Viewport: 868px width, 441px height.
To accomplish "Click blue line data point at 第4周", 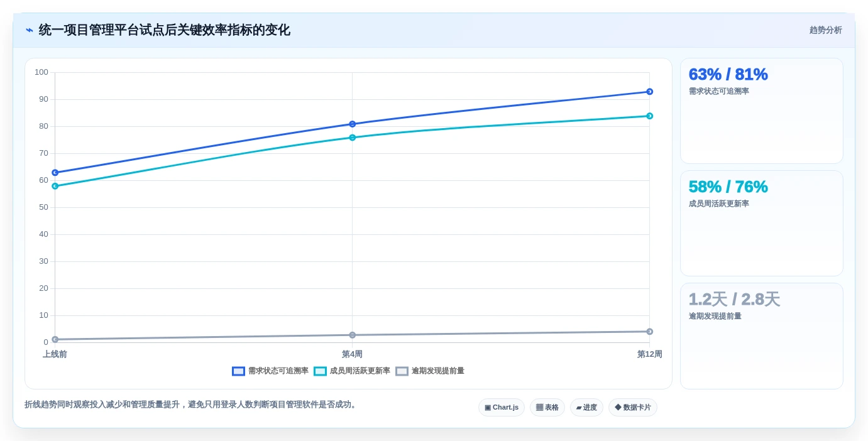I will 353,124.
